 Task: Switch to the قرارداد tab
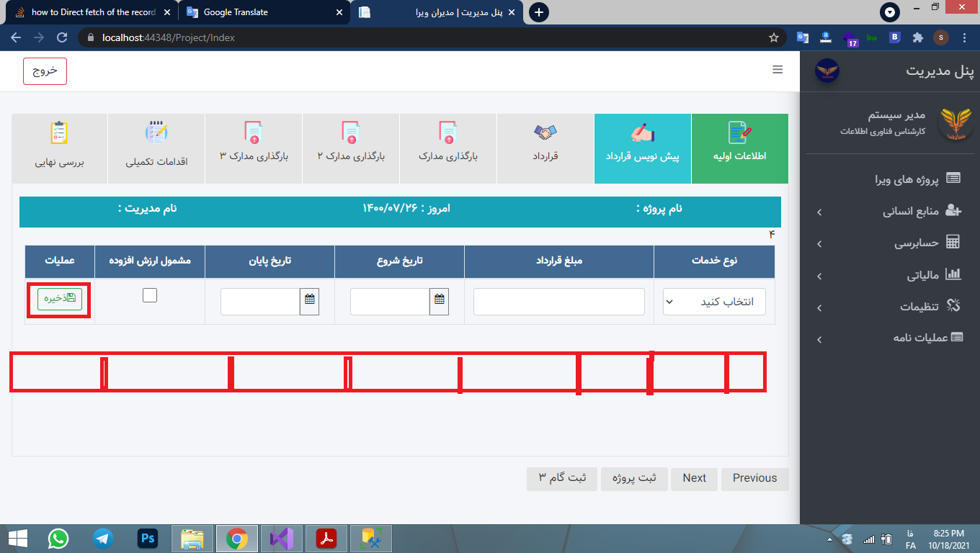point(545,148)
